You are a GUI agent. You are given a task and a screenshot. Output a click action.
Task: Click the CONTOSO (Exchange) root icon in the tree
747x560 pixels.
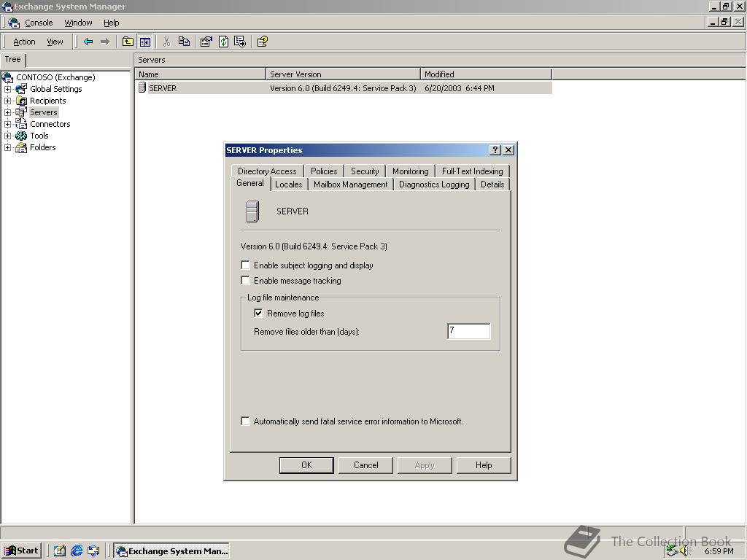click(x=7, y=77)
